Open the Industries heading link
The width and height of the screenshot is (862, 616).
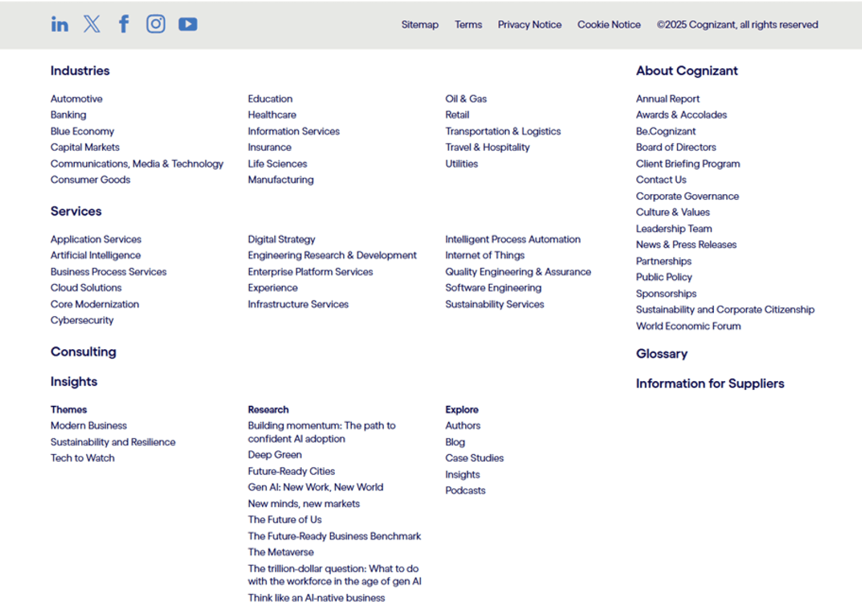click(x=80, y=71)
